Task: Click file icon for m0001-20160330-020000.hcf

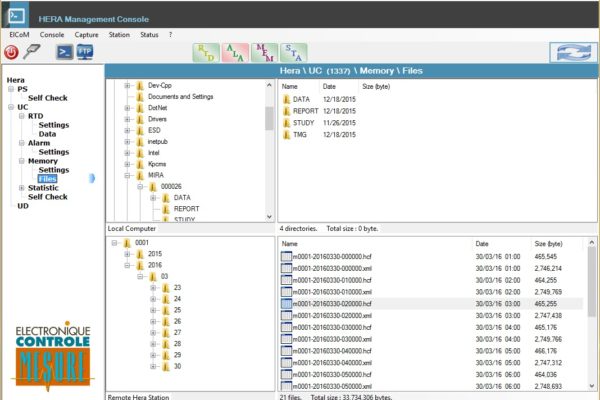Action: [286, 304]
